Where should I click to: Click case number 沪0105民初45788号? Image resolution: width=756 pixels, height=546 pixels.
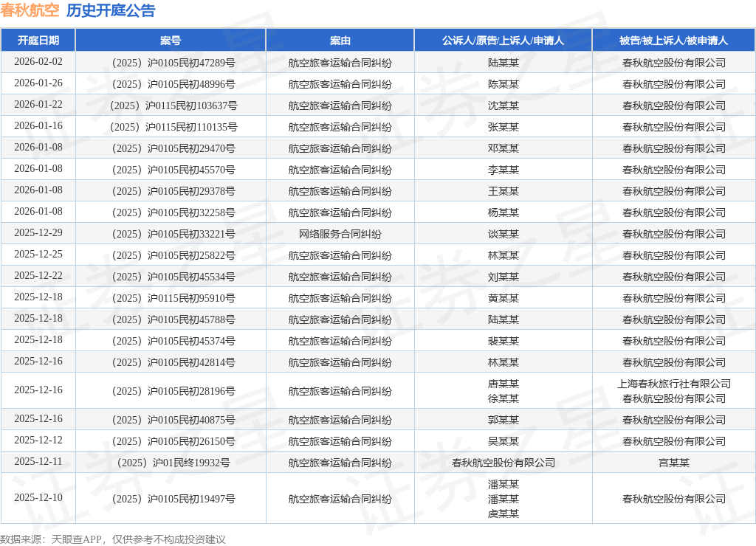pos(191,319)
